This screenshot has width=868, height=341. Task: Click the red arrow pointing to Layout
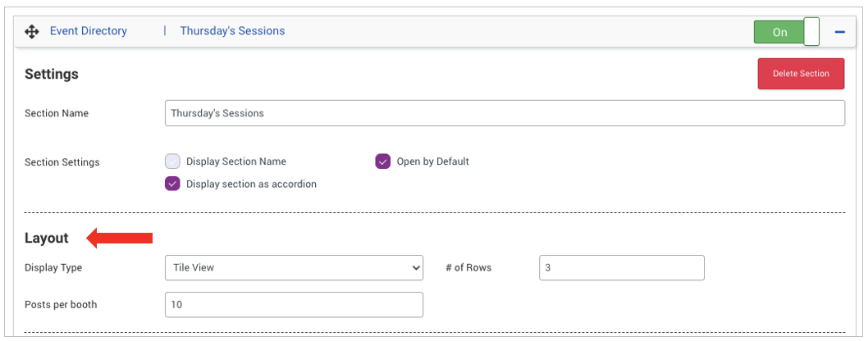120,239
